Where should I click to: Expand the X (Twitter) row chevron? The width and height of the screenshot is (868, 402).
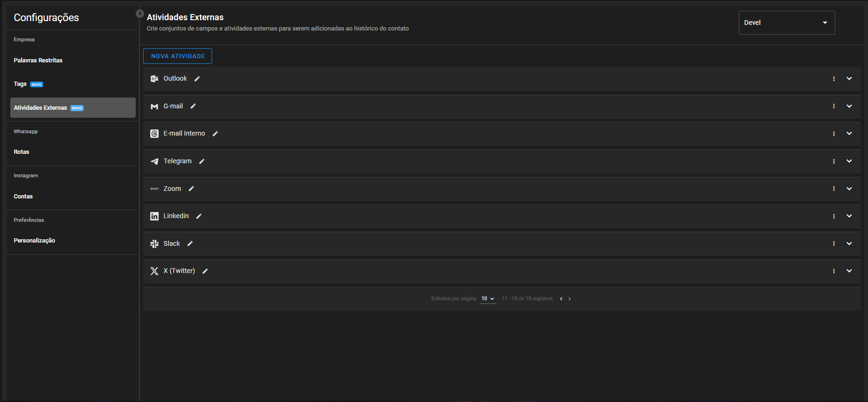point(849,271)
